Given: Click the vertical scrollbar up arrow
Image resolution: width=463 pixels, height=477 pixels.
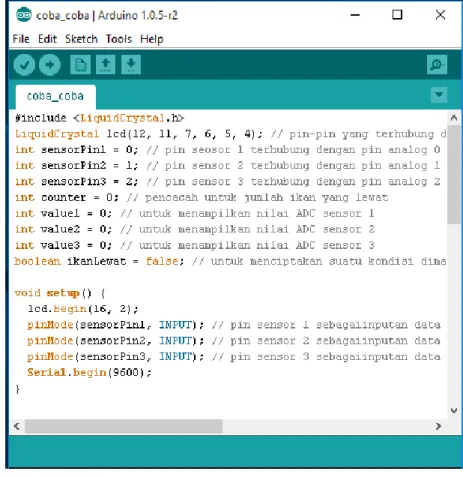Looking at the screenshot, I should (454, 118).
